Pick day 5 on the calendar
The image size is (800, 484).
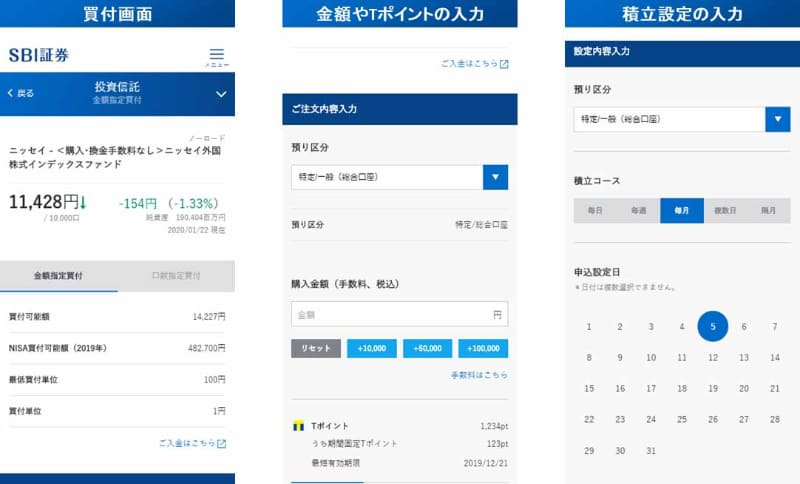click(713, 326)
